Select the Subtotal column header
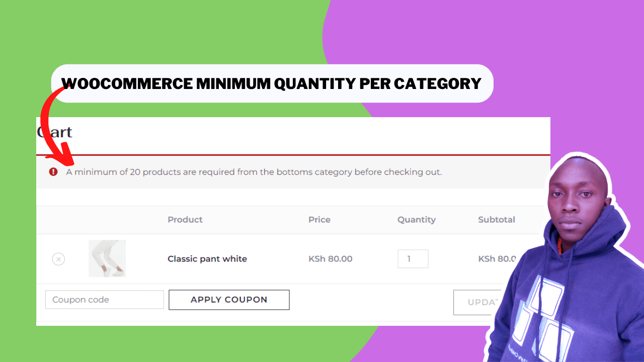This screenshot has height=362, width=644. (x=497, y=220)
